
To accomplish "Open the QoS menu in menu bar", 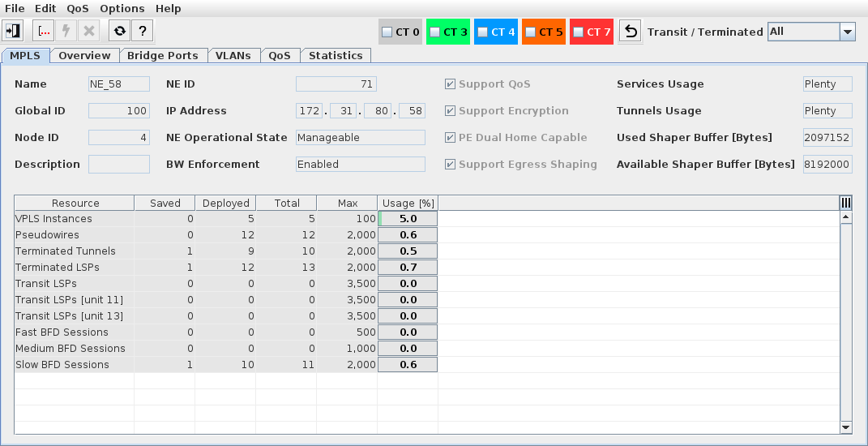I will pos(78,8).
